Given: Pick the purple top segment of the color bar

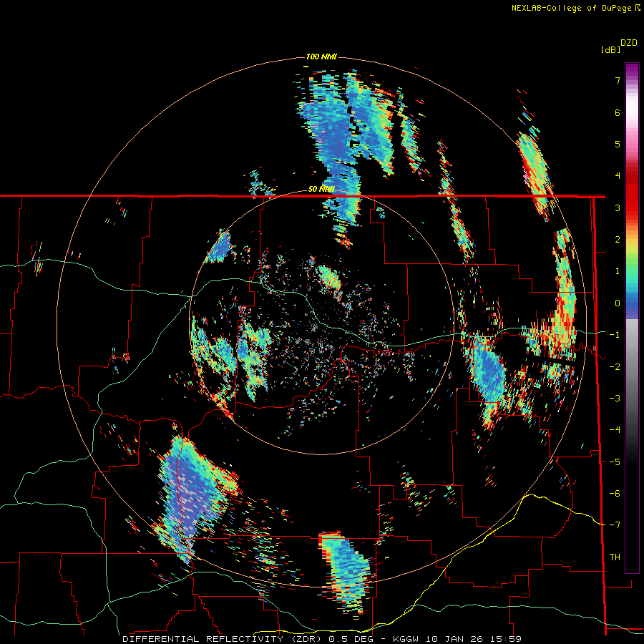Looking at the screenshot, I should click(x=632, y=71).
